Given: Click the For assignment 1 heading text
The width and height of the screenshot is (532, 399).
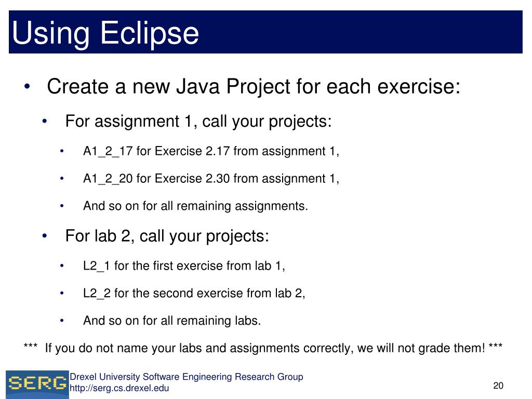Looking at the screenshot, I should point(198,122).
